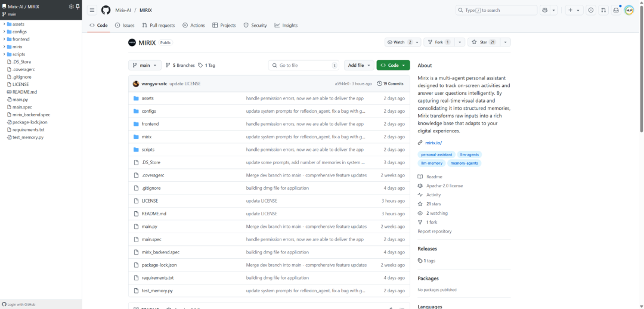
Task: Open the 1 tags link under Releases
Action: tap(426, 261)
